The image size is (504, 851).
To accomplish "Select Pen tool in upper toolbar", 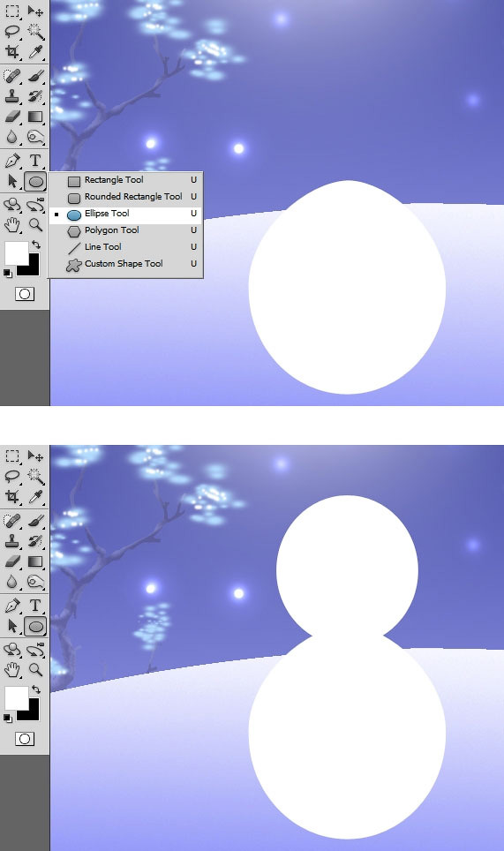I will coord(12,161).
